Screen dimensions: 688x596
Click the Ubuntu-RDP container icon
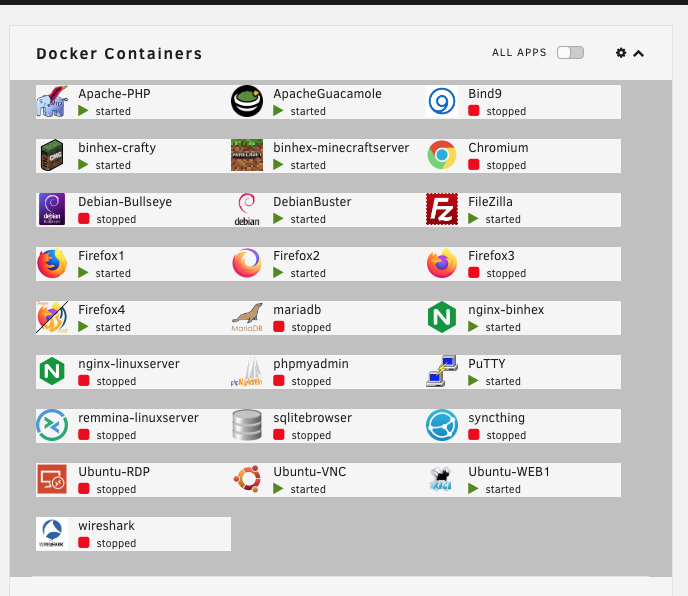(52, 479)
